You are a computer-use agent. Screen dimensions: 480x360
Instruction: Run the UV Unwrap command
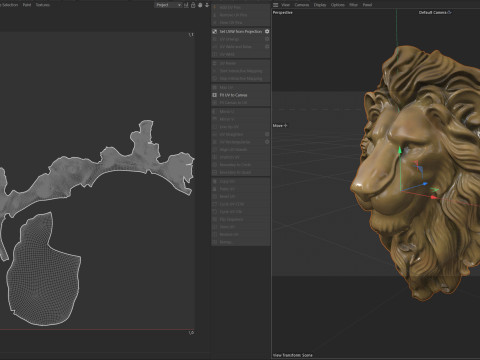tap(229, 39)
